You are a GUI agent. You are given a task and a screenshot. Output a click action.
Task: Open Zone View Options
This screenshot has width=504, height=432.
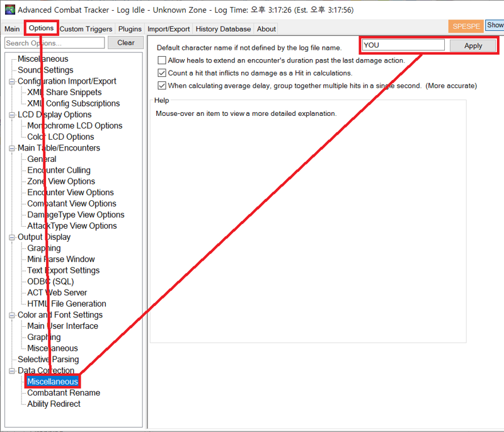(x=61, y=181)
